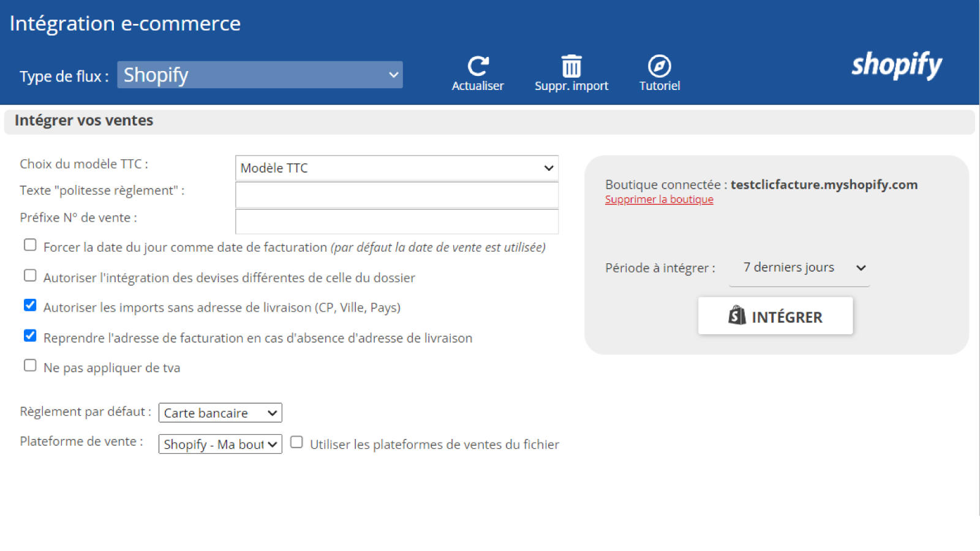Click the Suppr. import trash icon
Viewport: 980px width, 551px height.
(571, 66)
